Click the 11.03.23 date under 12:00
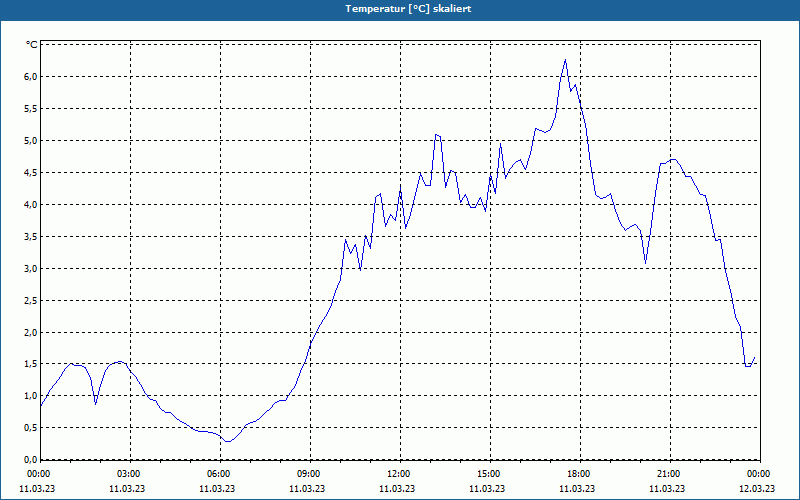 (397, 488)
